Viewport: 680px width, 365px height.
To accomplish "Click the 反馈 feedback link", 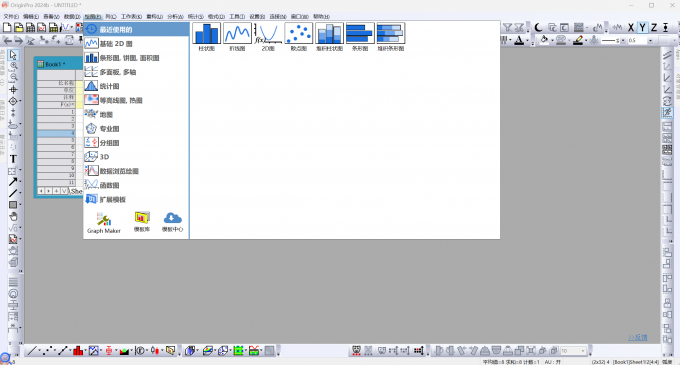I will [x=638, y=337].
